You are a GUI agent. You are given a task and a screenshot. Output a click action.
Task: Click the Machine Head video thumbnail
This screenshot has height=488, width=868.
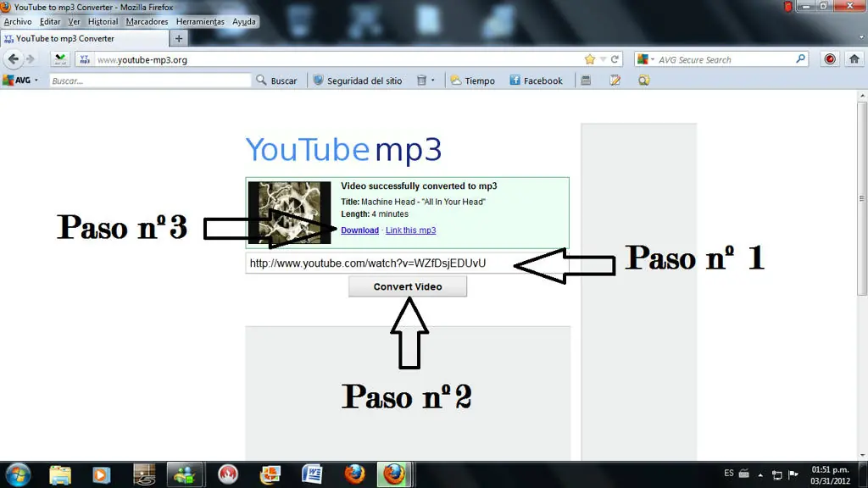point(289,213)
